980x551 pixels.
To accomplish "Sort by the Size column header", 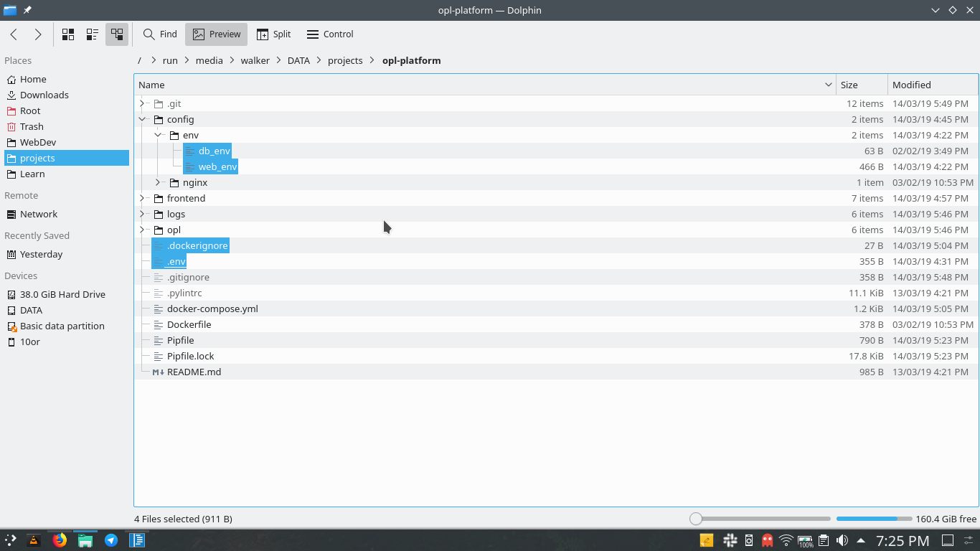I will click(x=862, y=85).
